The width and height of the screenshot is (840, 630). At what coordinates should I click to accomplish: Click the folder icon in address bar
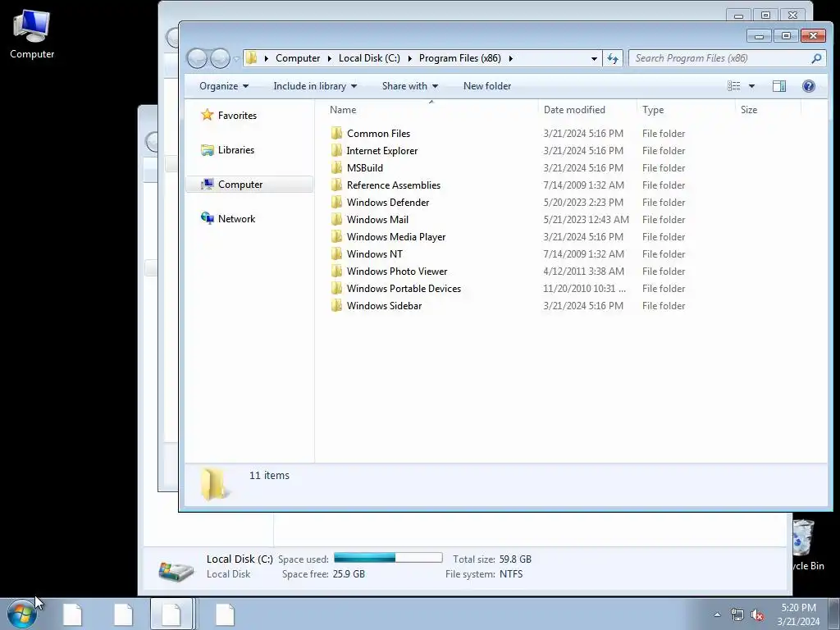pyautogui.click(x=252, y=58)
